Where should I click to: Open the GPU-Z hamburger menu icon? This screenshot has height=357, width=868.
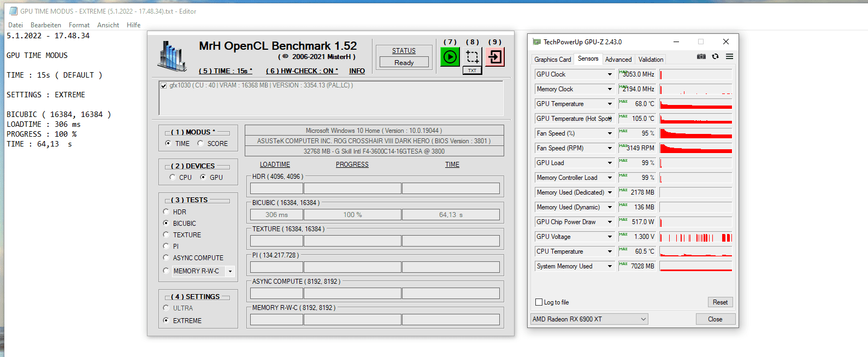tap(729, 56)
